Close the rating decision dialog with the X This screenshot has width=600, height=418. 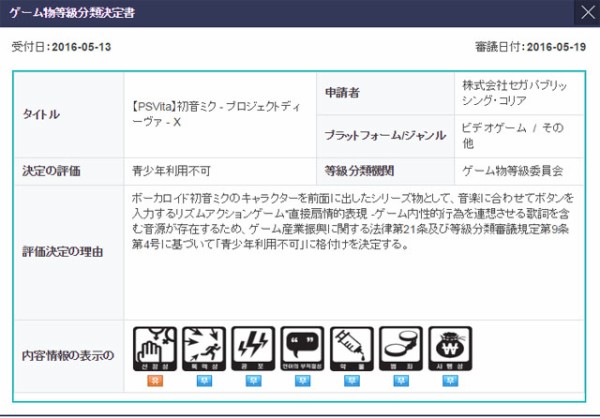pos(587,13)
